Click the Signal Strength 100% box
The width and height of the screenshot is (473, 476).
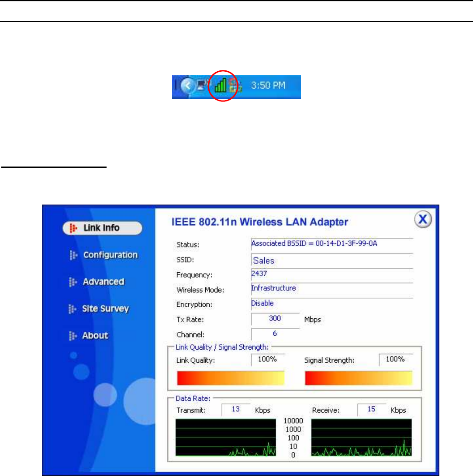pos(396,360)
